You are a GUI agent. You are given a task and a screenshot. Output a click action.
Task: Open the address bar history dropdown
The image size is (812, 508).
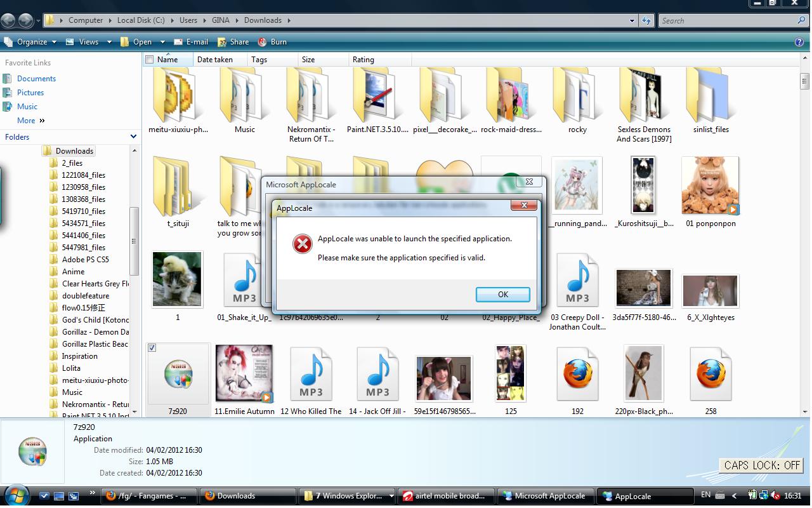pos(632,20)
